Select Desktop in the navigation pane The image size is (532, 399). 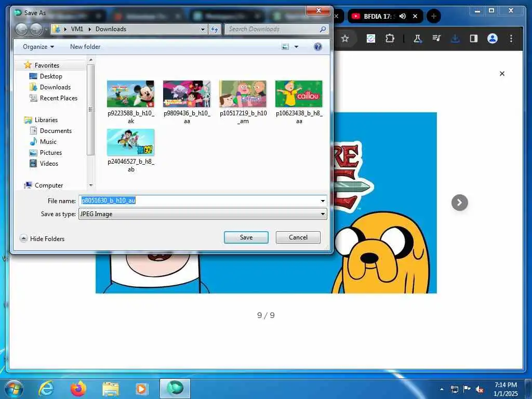coord(51,76)
